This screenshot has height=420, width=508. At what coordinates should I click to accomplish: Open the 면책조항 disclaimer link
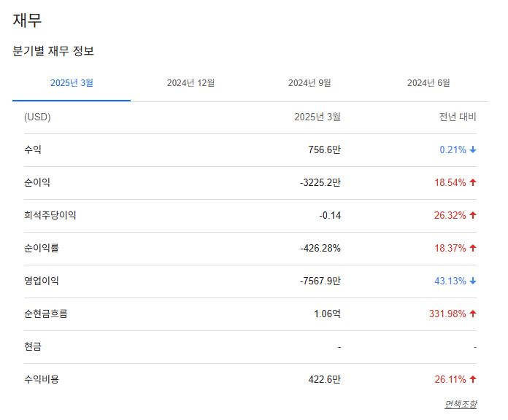click(x=461, y=404)
